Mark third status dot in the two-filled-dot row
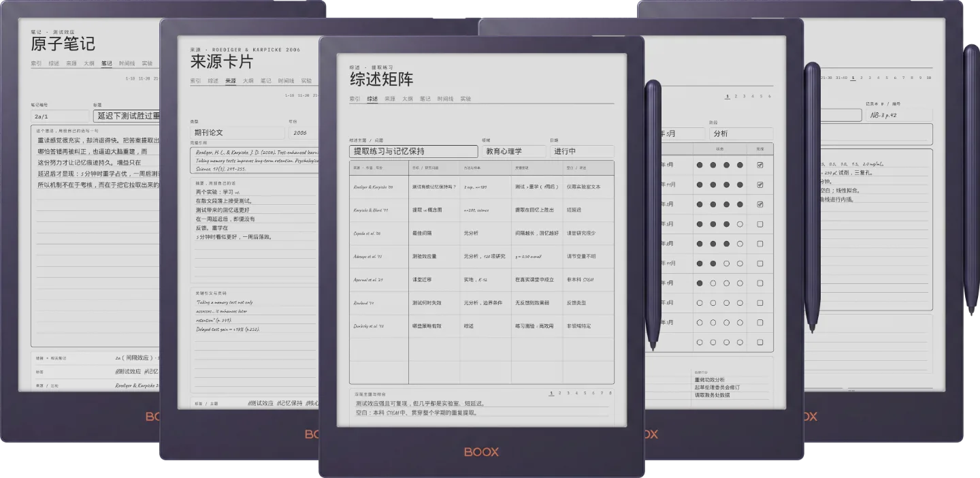 tap(726, 264)
